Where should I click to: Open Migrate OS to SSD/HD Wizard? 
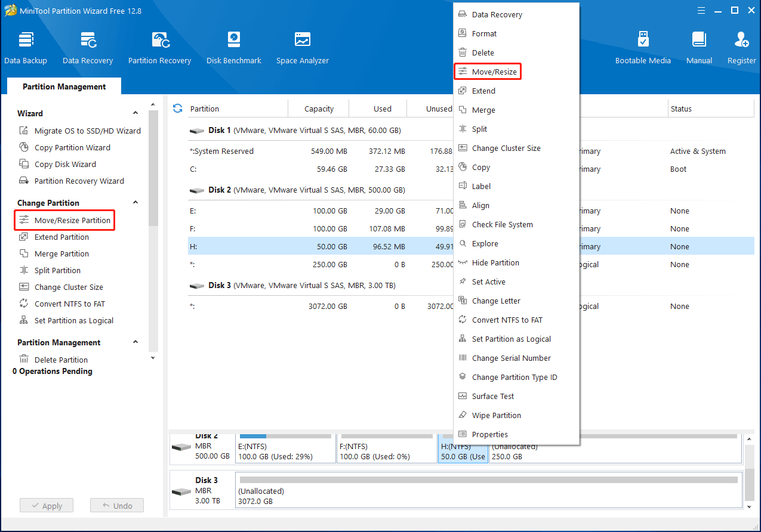coord(87,131)
